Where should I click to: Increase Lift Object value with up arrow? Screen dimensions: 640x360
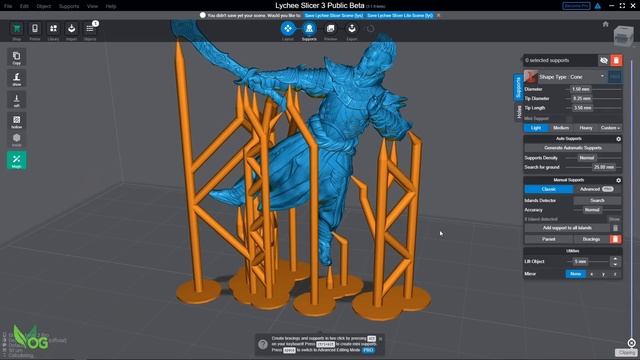616,259
